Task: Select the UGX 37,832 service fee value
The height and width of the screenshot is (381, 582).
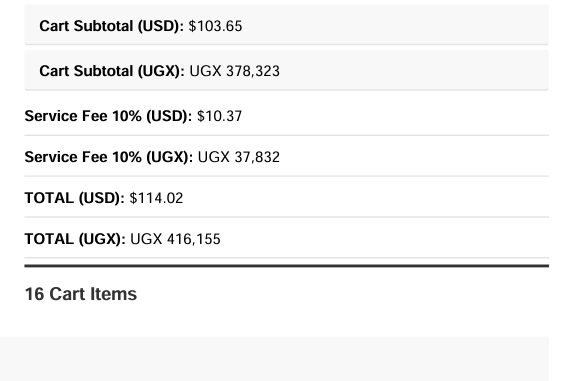Action: [239, 157]
